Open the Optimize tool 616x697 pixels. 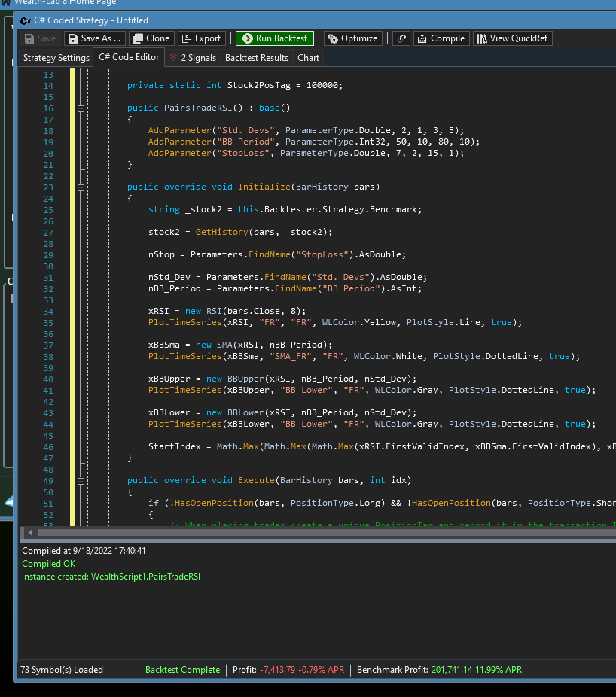tap(352, 38)
